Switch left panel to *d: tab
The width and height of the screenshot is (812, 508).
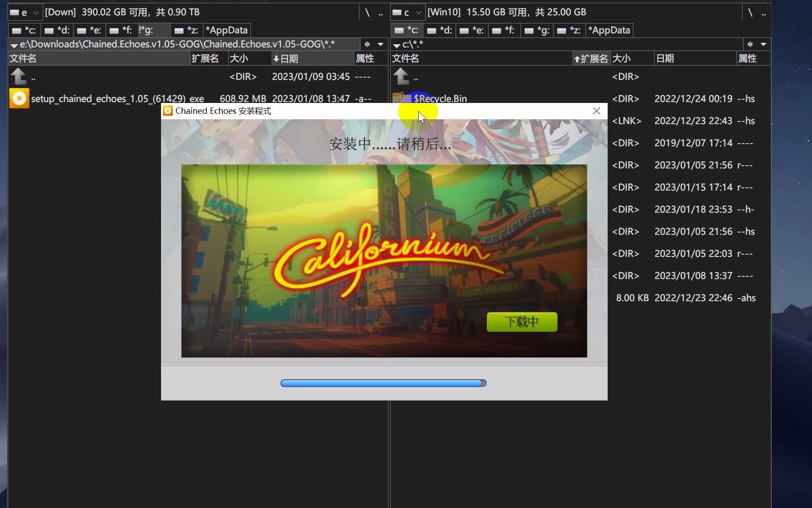click(x=57, y=30)
